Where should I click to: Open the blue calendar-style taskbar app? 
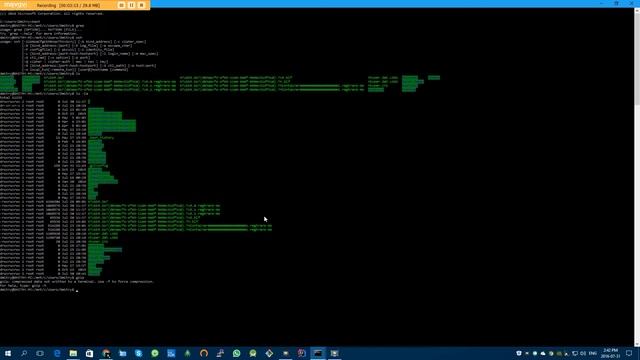171,353
